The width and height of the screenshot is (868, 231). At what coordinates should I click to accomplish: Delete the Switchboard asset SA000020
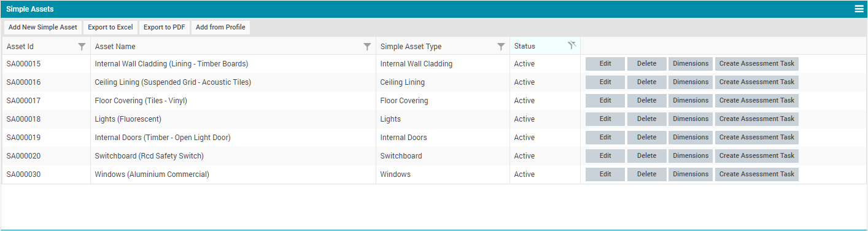[646, 156]
